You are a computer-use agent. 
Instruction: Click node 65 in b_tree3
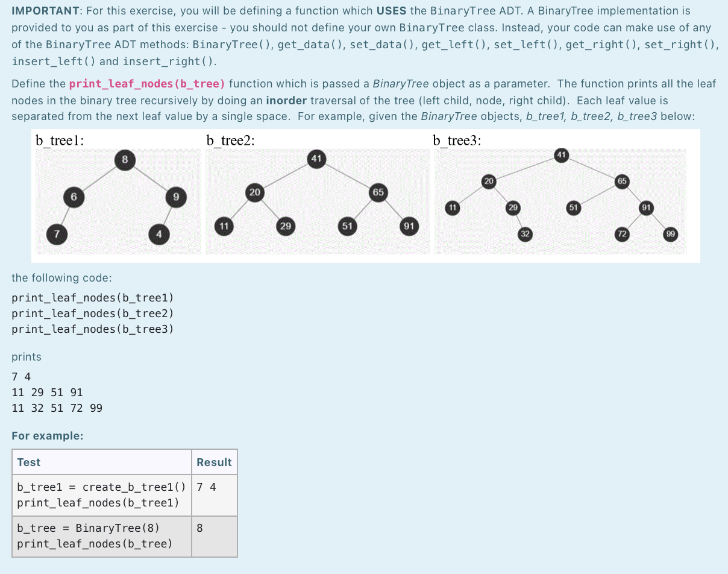622,181
